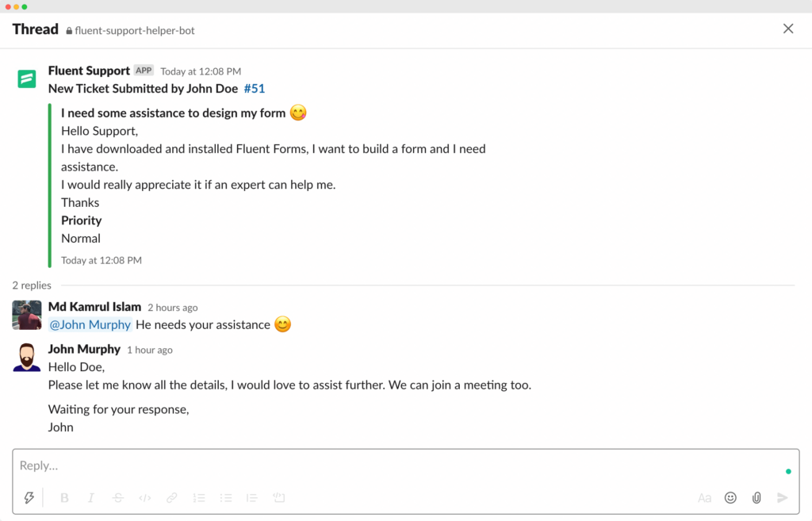This screenshot has width=812, height=521.
Task: Click the 'Priority' label in ticket
Action: pyautogui.click(x=82, y=220)
